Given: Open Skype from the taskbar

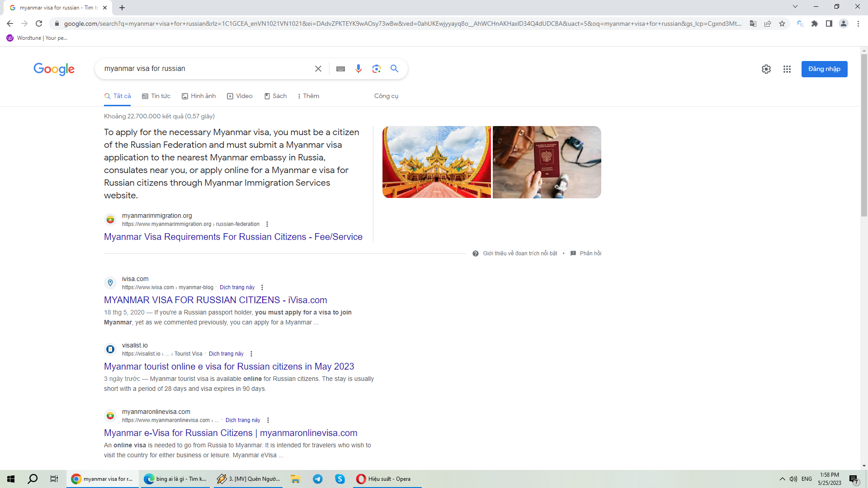Looking at the screenshot, I should pos(340,479).
